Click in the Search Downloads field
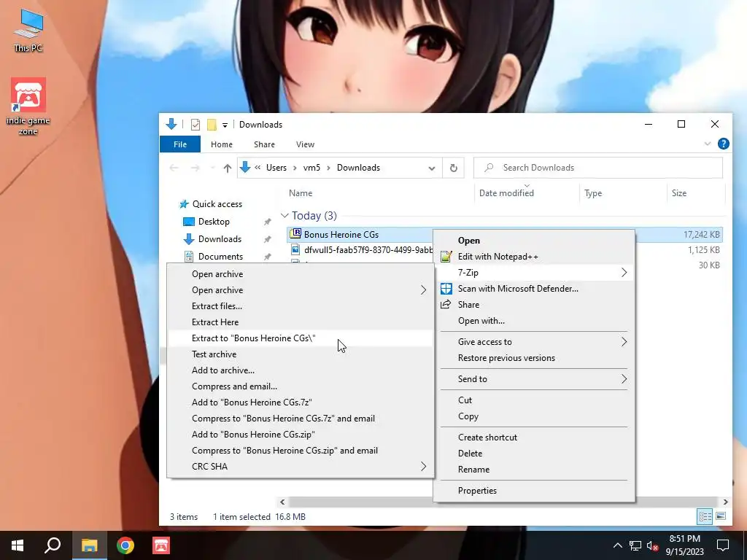Screen dimensions: 747x560 pos(598,168)
